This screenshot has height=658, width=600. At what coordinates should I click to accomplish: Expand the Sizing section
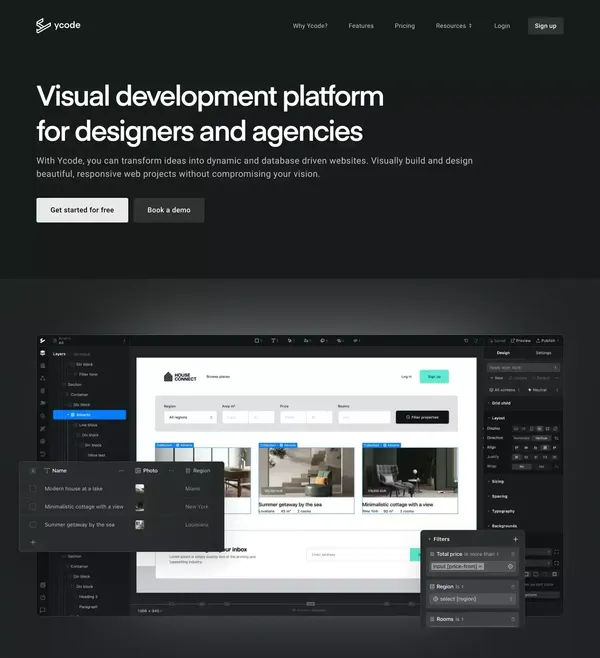click(497, 481)
